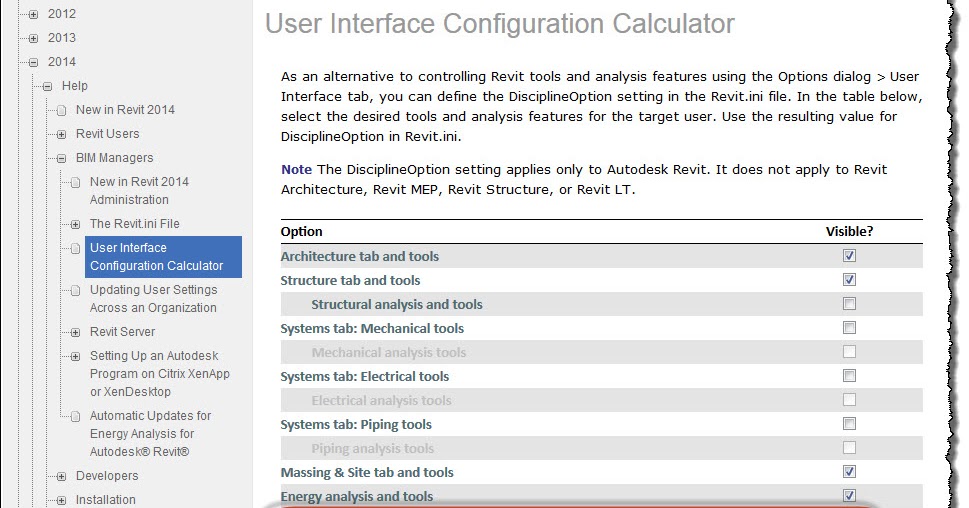The height and width of the screenshot is (508, 969).
Task: Click the Energy analysis and tools label
Action: pos(357,496)
